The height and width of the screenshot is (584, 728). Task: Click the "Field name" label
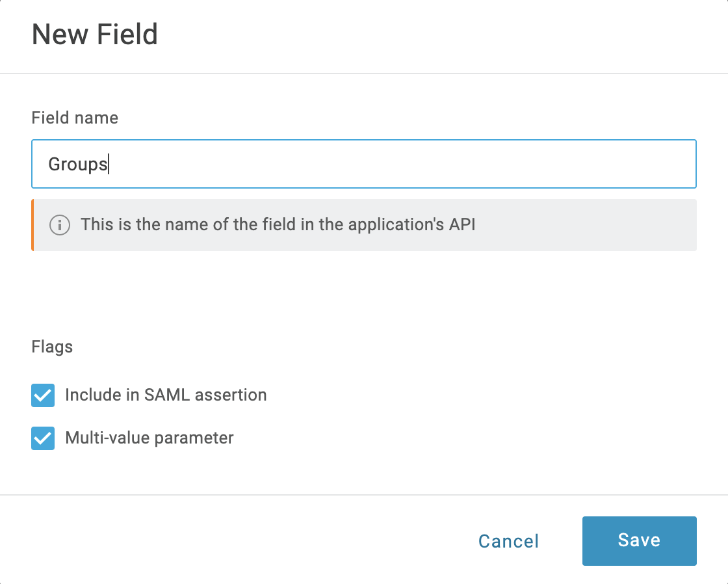tap(75, 118)
